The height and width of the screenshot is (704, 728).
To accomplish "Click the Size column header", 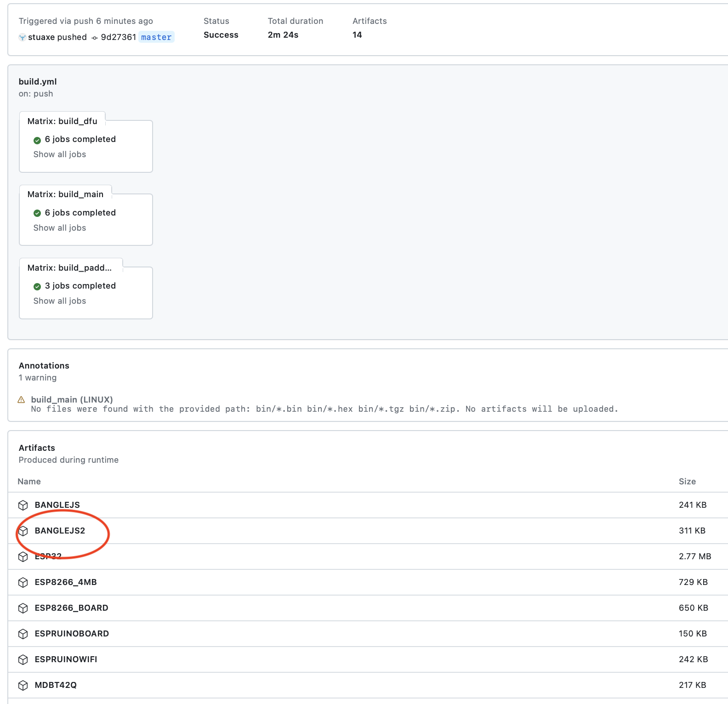I will [687, 482].
